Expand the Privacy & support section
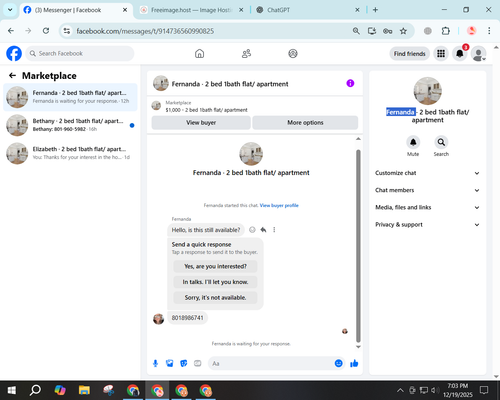500x400 pixels. coord(427,225)
